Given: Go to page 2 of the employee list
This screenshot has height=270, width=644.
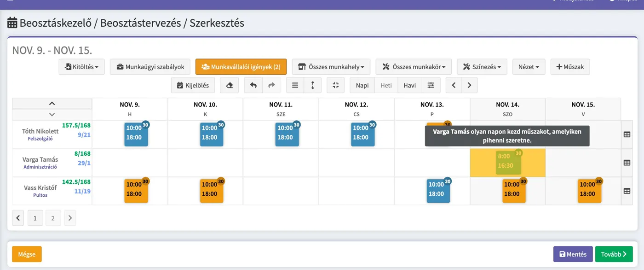Looking at the screenshot, I should [53, 218].
